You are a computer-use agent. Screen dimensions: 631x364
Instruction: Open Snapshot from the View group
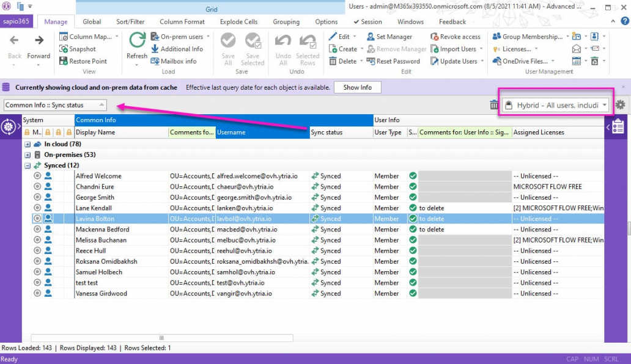pos(78,49)
